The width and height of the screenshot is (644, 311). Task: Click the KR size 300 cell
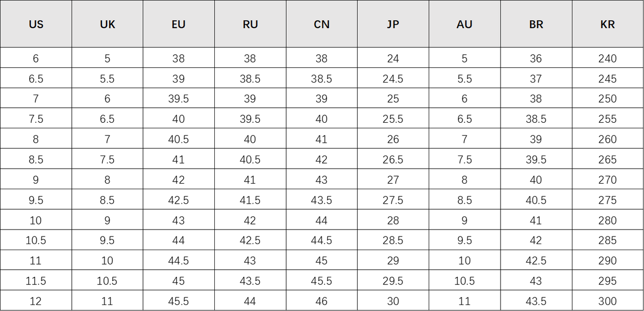coord(607,301)
